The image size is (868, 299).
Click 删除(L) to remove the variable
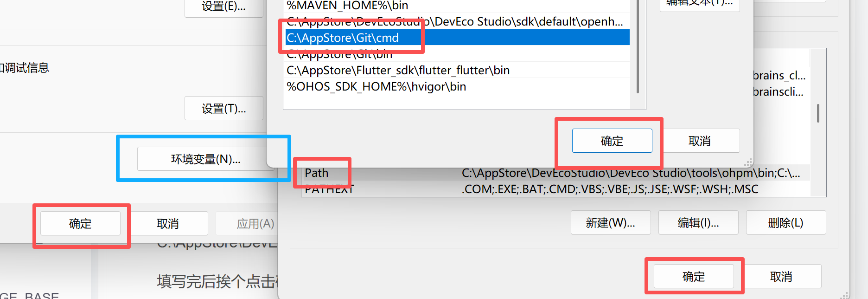tap(786, 222)
